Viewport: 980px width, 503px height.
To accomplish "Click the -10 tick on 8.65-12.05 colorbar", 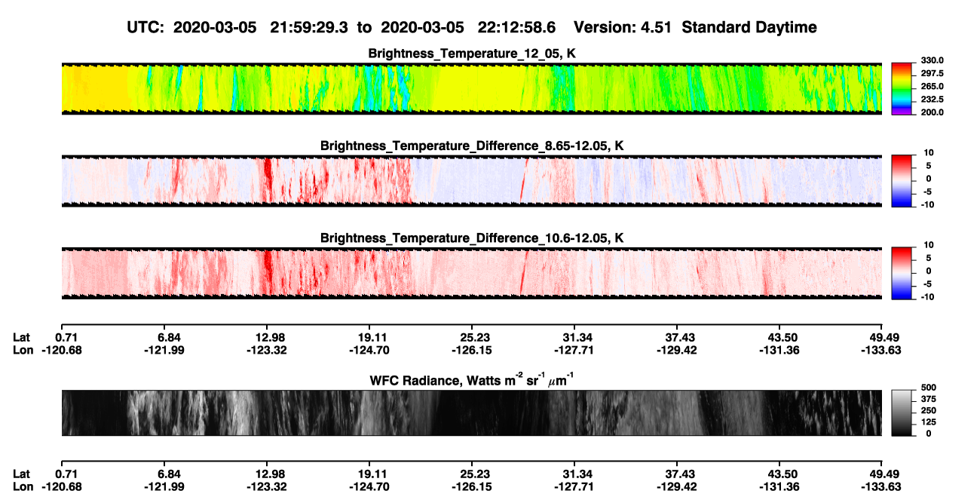I will click(x=928, y=204).
